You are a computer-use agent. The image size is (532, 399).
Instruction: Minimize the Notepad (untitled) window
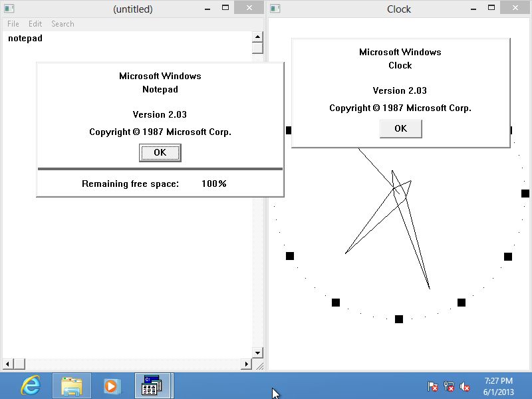[x=207, y=9]
